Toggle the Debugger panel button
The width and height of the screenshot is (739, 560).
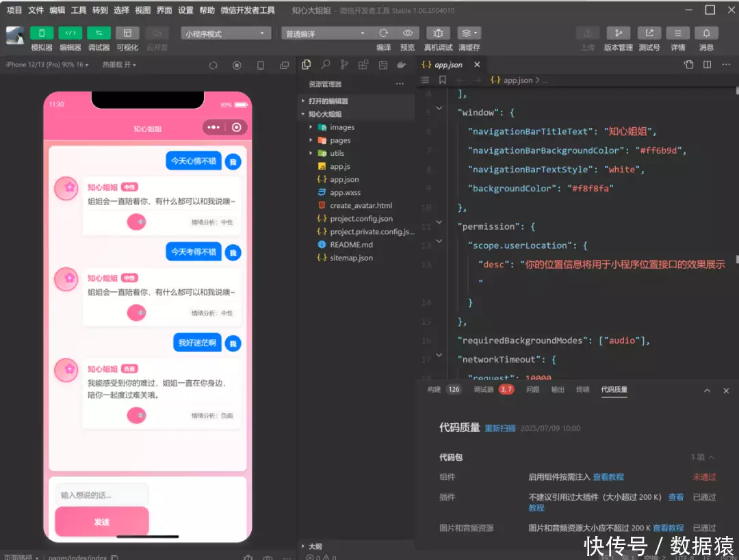coord(99,33)
